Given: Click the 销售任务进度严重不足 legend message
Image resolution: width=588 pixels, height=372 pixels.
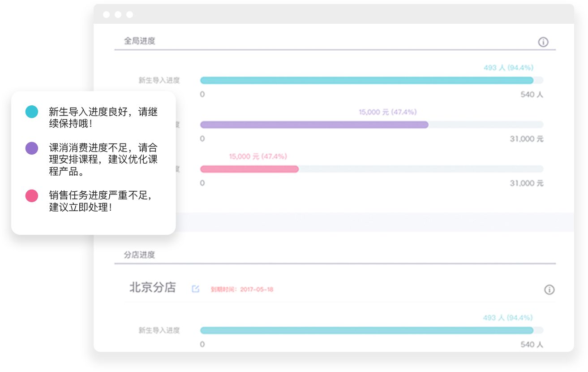Looking at the screenshot, I should [x=103, y=201].
